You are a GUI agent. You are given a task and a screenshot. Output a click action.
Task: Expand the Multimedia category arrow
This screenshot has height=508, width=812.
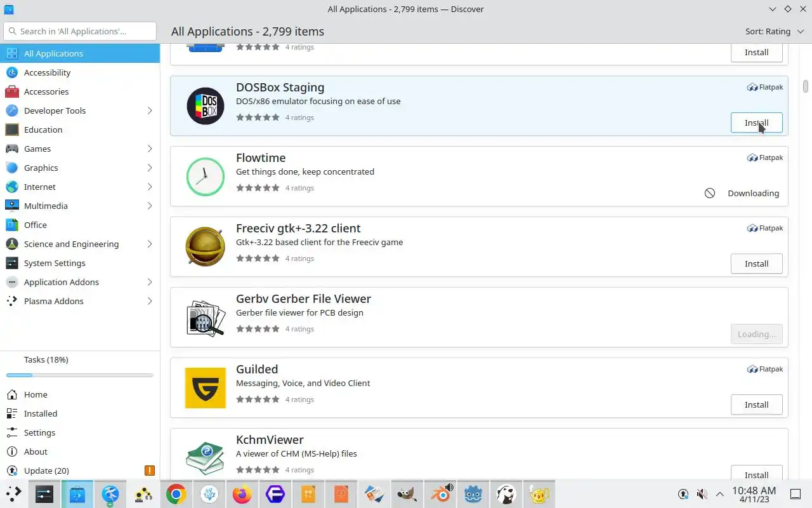pyautogui.click(x=150, y=206)
